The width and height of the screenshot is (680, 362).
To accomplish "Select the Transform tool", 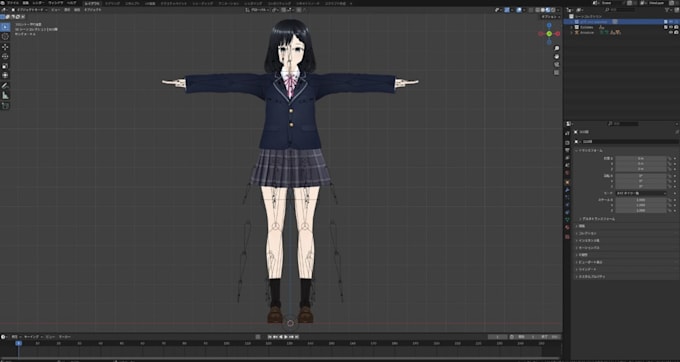I will 5,75.
